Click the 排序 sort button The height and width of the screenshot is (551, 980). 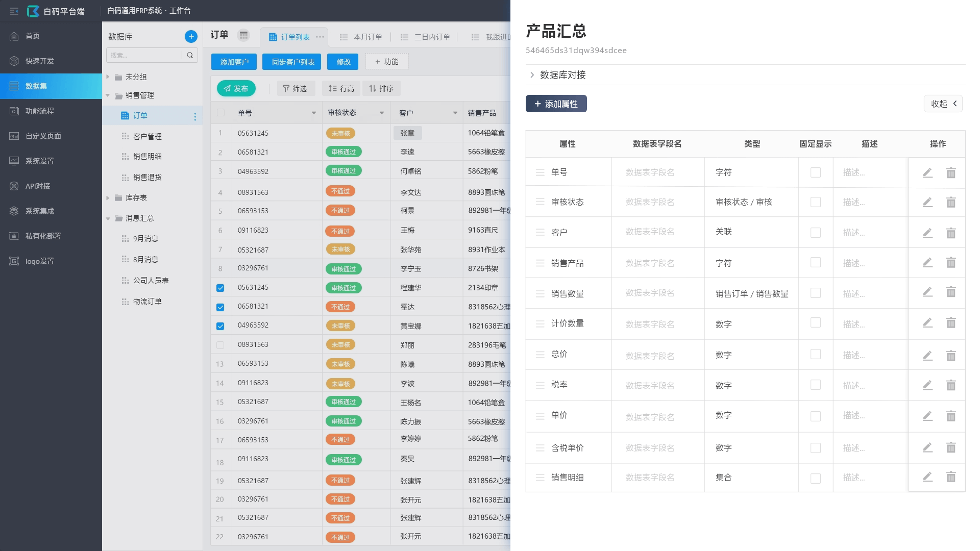pyautogui.click(x=381, y=88)
